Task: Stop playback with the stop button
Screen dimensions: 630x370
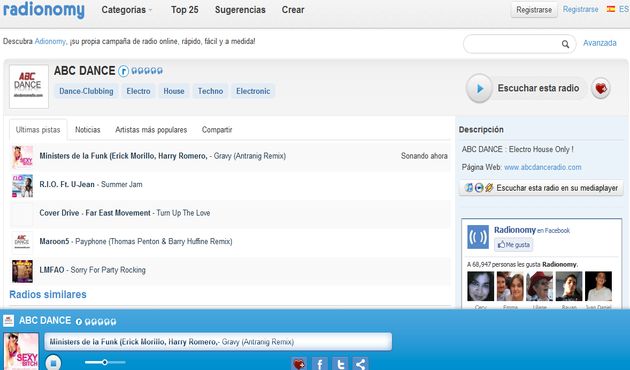Action: coord(53,363)
